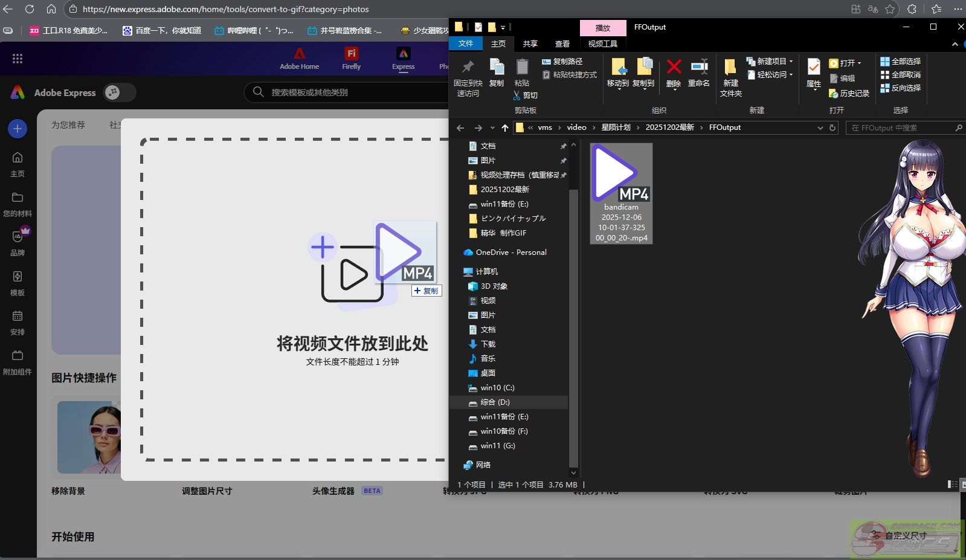Click Select All in the ribbon
This screenshot has width=966, height=560.
(901, 62)
